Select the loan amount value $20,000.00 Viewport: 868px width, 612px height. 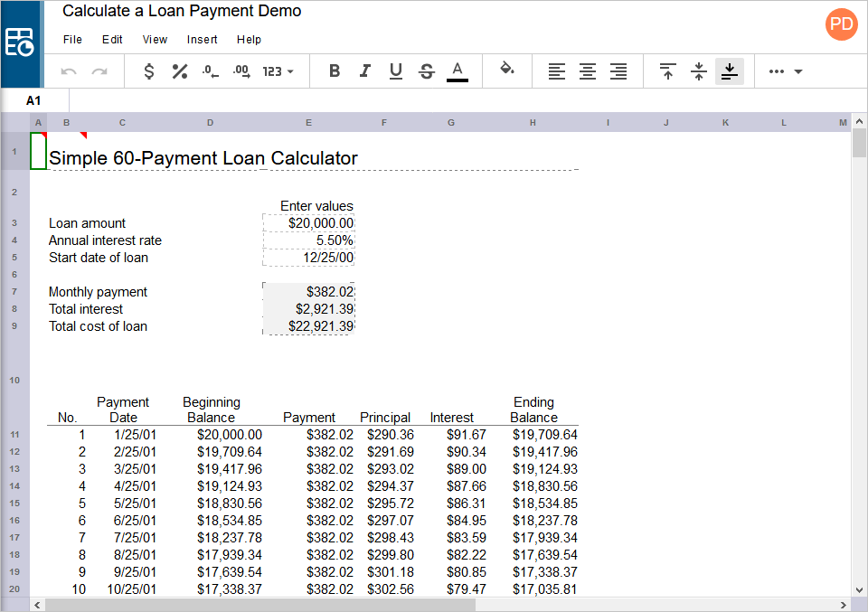(x=309, y=223)
